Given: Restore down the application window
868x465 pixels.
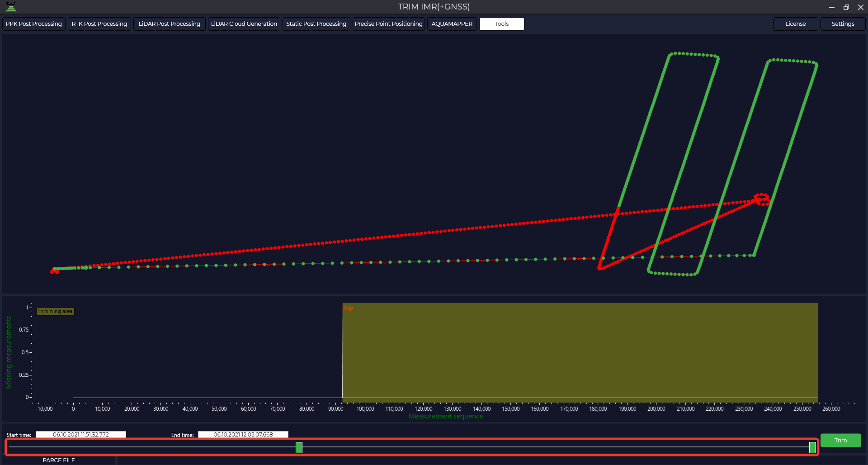Looking at the screenshot, I should [846, 7].
